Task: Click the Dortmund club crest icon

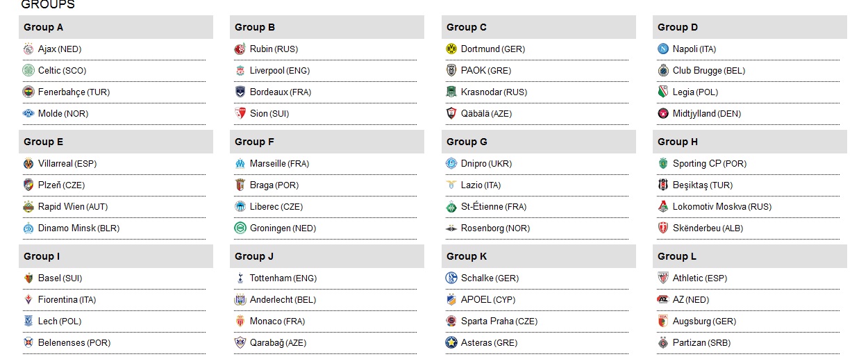Action: [x=451, y=49]
